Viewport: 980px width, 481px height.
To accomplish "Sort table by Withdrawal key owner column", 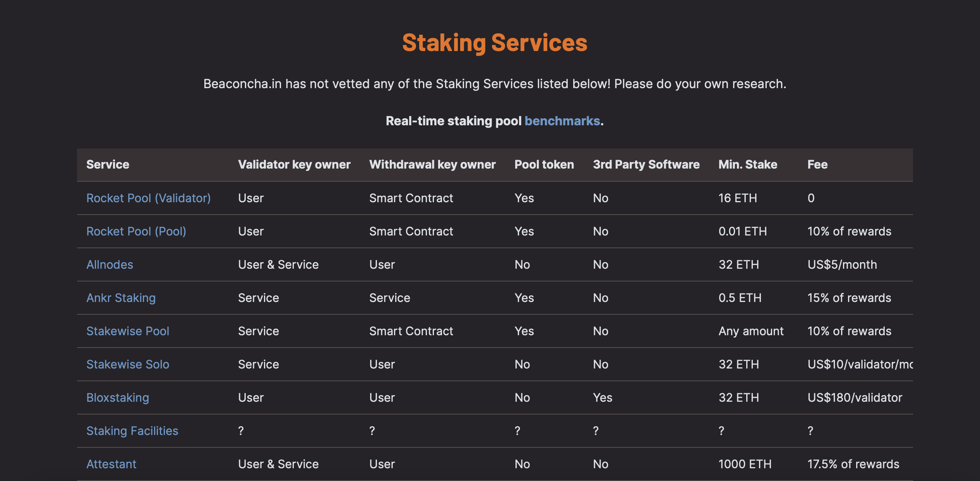I will (432, 164).
